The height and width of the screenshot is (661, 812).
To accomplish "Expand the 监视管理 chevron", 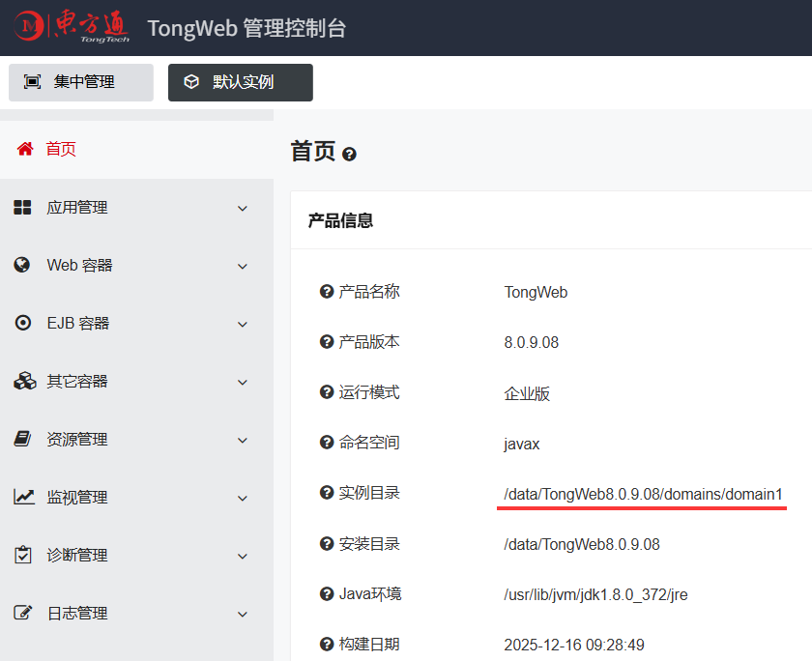I will [x=243, y=498].
